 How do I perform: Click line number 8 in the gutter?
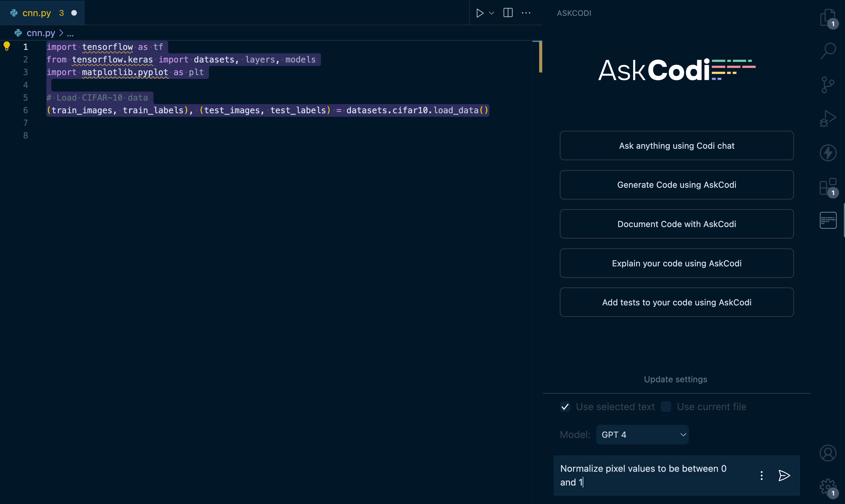pyautogui.click(x=26, y=136)
